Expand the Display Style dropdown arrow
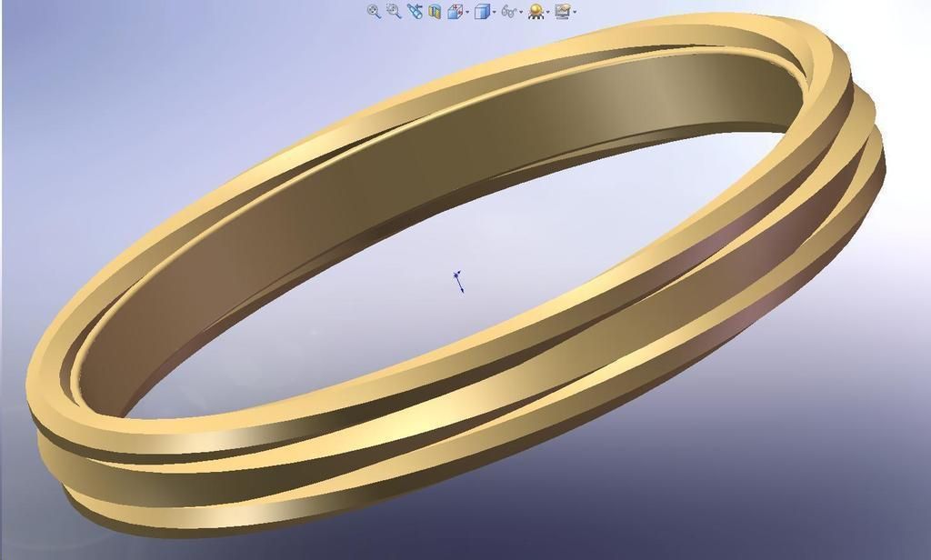The width and height of the screenshot is (931, 560). (x=494, y=12)
